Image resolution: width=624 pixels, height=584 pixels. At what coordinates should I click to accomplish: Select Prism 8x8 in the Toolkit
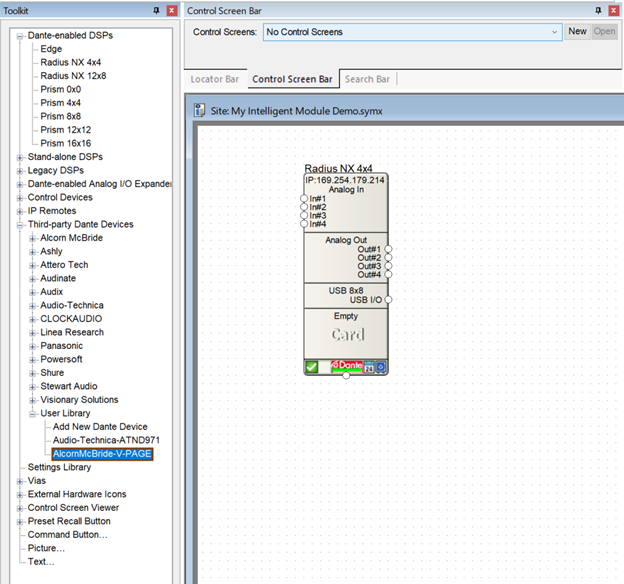[x=60, y=116]
